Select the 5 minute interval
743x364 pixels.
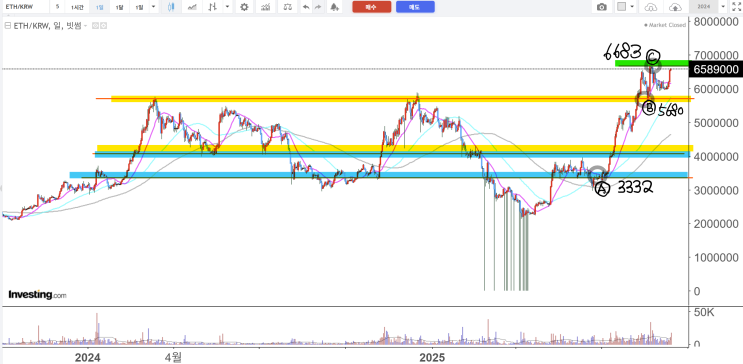pyautogui.click(x=57, y=7)
